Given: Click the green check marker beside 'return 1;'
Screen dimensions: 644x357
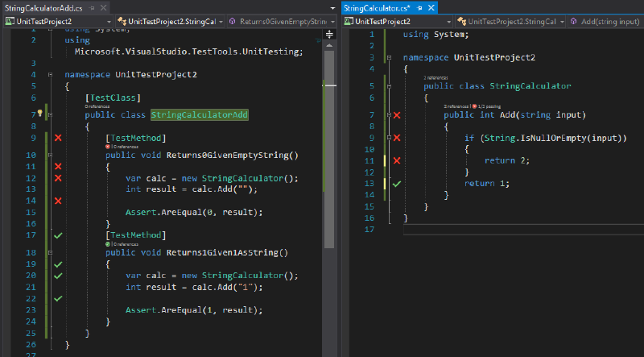Looking at the screenshot, I should click(396, 184).
